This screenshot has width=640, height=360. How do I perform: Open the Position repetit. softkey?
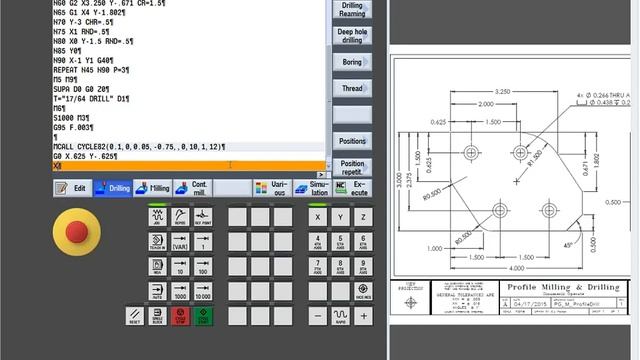(x=352, y=167)
